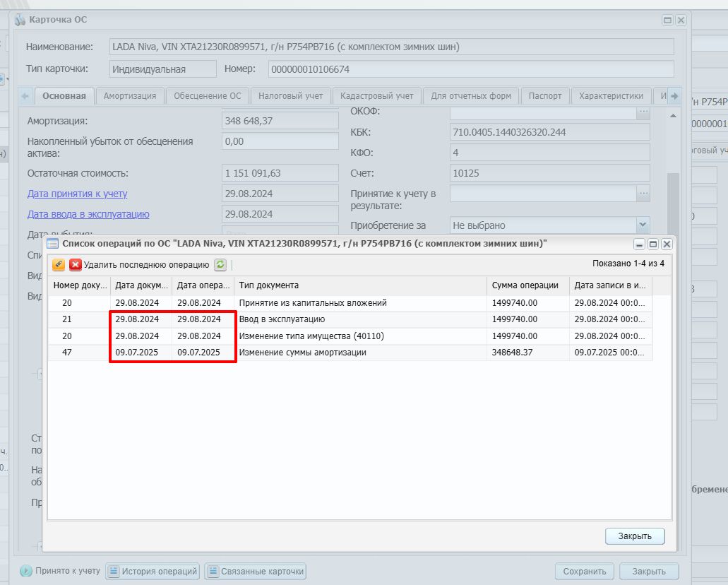
Task: Click the red delete last operation icon
Action: click(x=76, y=265)
